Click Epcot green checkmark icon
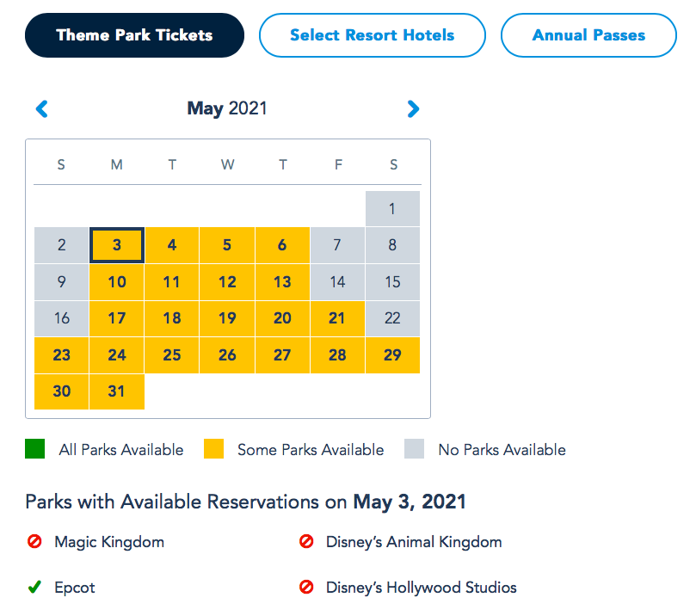Viewport: 696px width, 616px height. pos(34,588)
